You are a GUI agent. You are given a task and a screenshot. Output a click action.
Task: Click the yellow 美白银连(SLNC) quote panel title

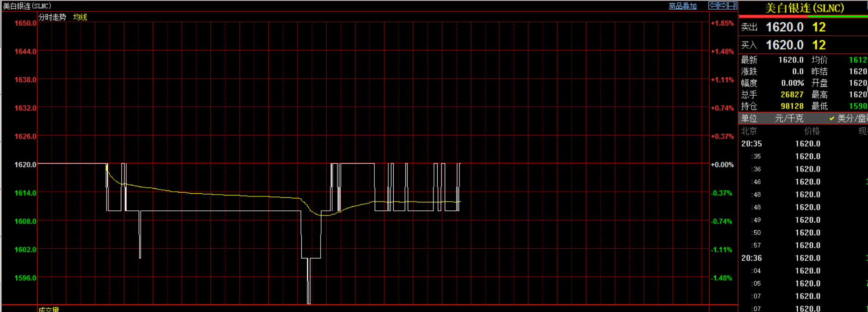tap(804, 8)
